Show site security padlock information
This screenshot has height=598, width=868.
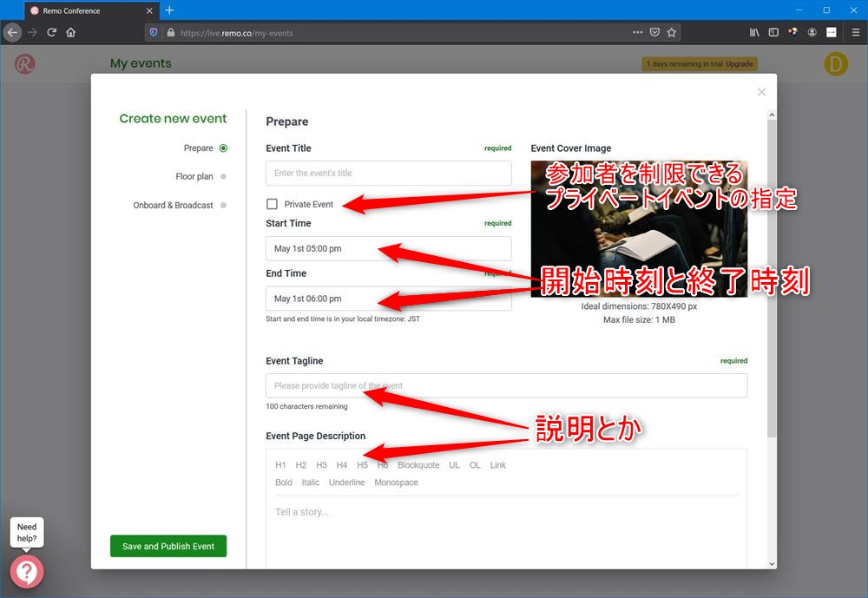point(170,33)
